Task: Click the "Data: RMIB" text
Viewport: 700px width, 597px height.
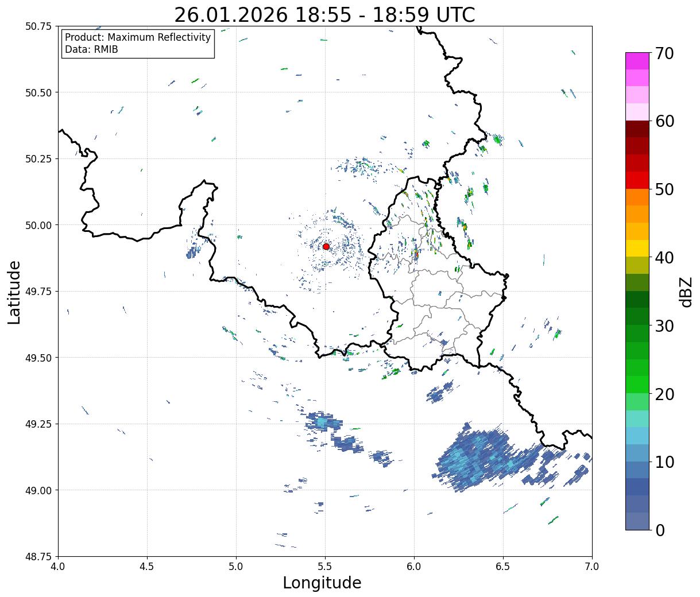Action: click(91, 50)
